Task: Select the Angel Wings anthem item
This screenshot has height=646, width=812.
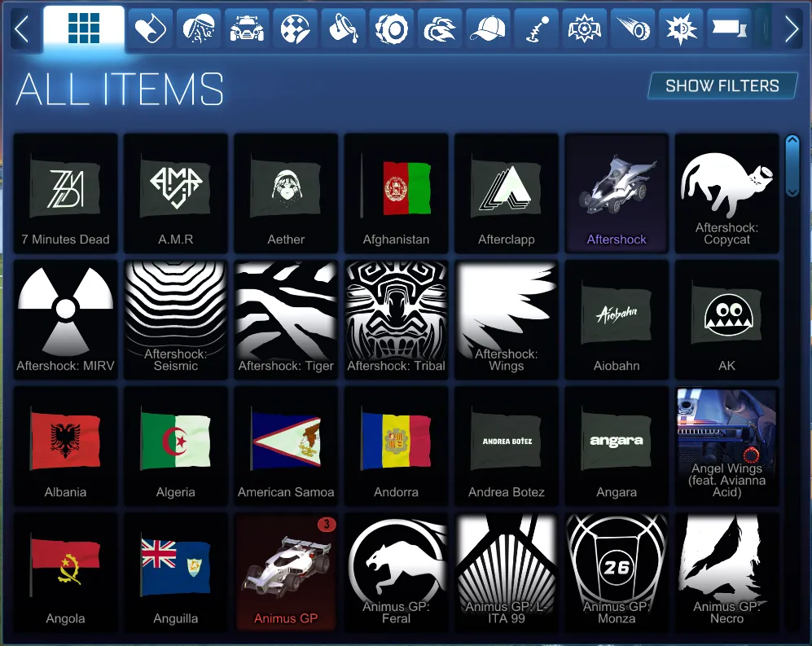Action: pos(727,446)
